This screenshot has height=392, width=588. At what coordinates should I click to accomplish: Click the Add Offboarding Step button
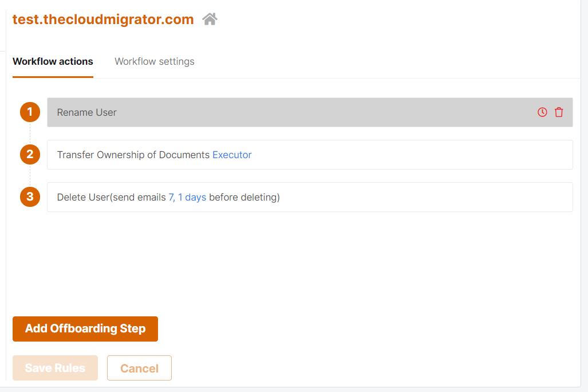(x=85, y=328)
